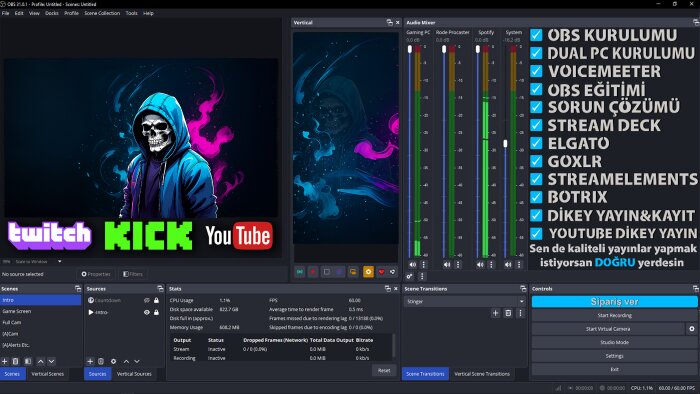The width and height of the screenshot is (700, 394).
Task: Mute the System audio channel
Action: pos(508,265)
